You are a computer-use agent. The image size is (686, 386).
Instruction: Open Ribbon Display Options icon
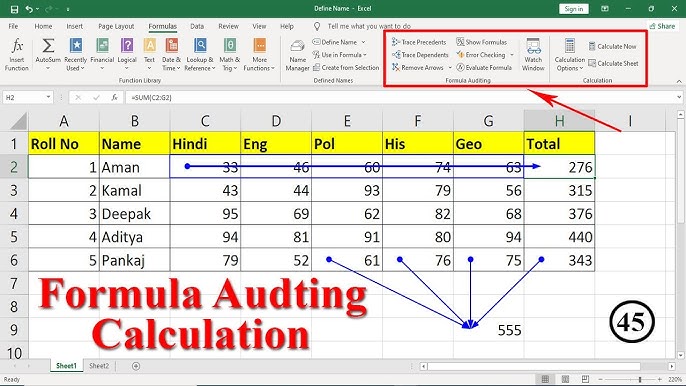pos(605,9)
